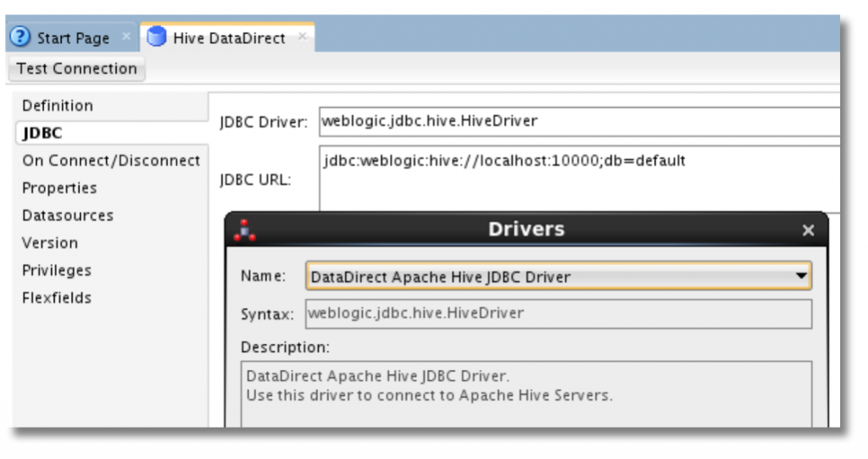868x459 pixels.
Task: Click the JDBC Driver input field
Action: [x=579, y=122]
